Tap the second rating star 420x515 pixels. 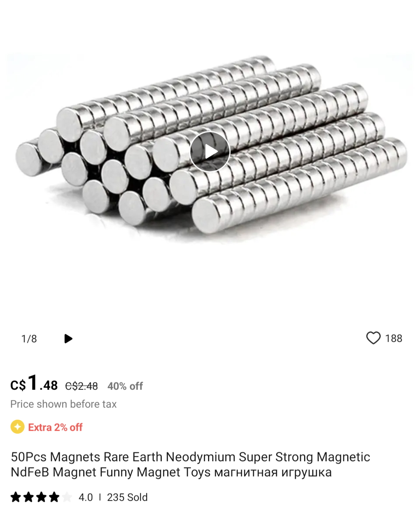29,497
